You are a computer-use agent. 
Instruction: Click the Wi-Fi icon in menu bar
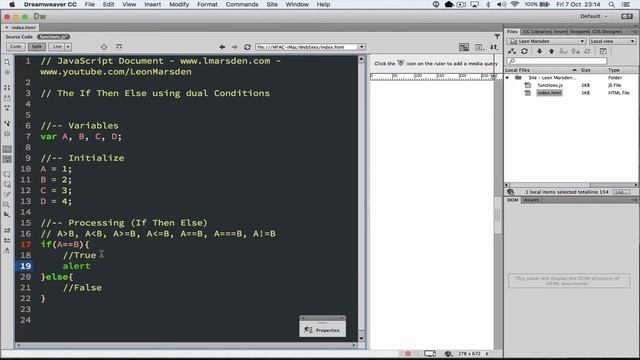(x=515, y=4)
